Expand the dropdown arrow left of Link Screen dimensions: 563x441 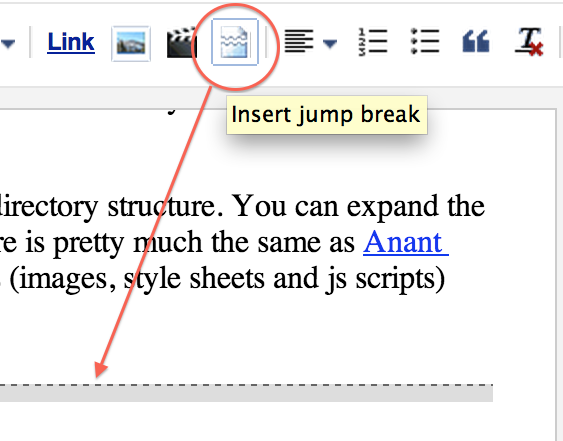tap(8, 44)
